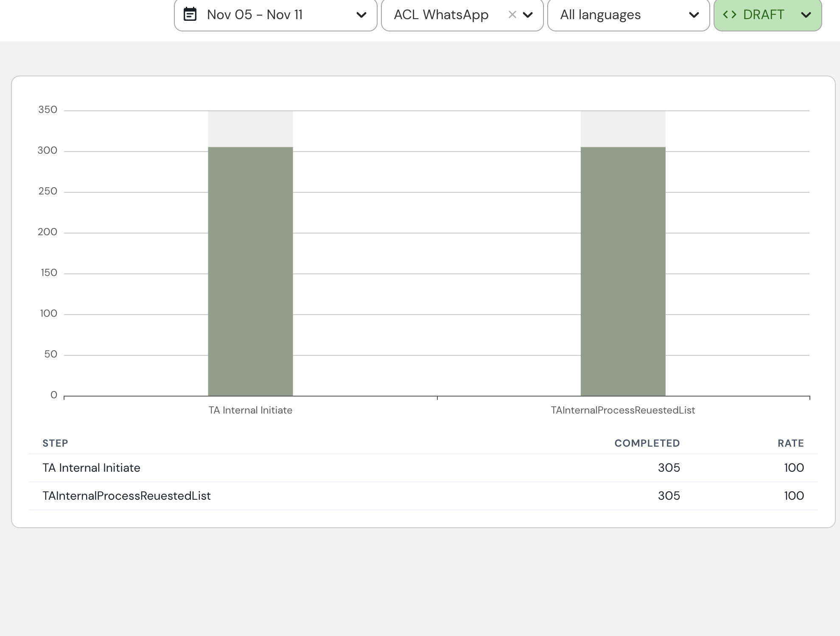This screenshot has height=636, width=840.
Task: Click the STEP column header
Action: coord(55,443)
